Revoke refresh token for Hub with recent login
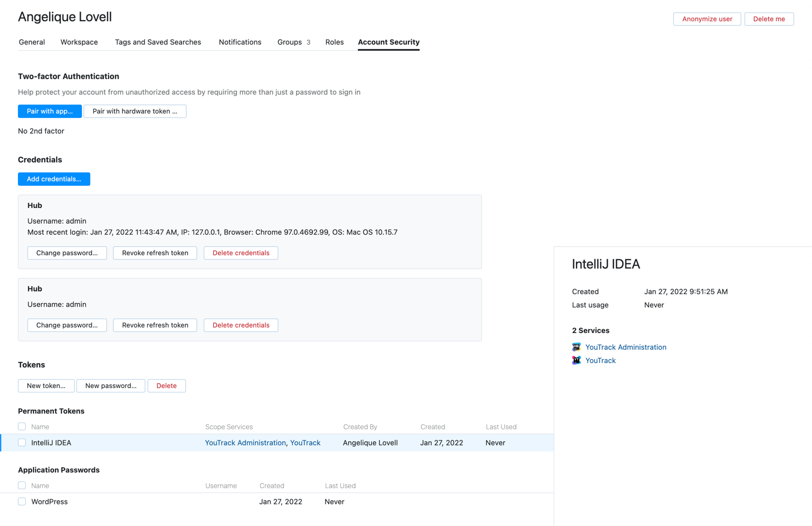Image resolution: width=812 pixels, height=526 pixels. 155,253
